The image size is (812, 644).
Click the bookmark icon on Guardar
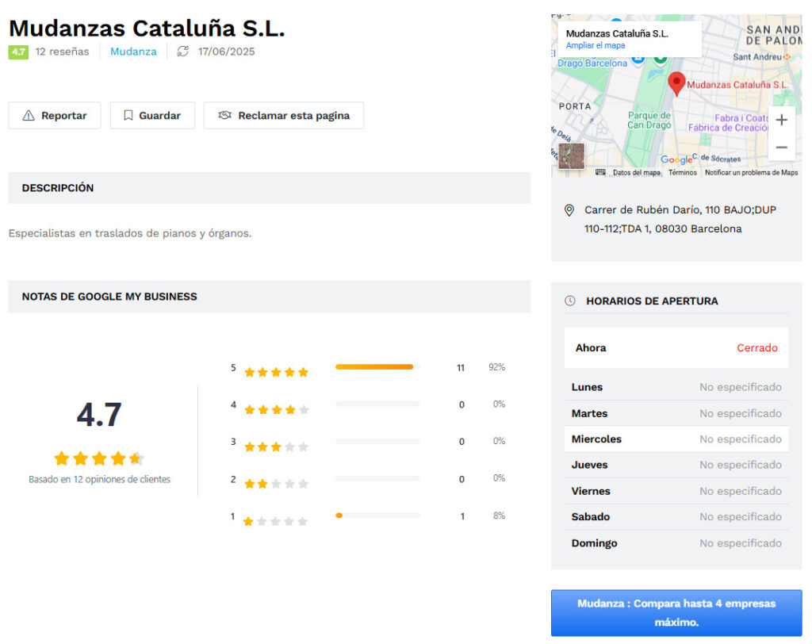click(x=128, y=116)
